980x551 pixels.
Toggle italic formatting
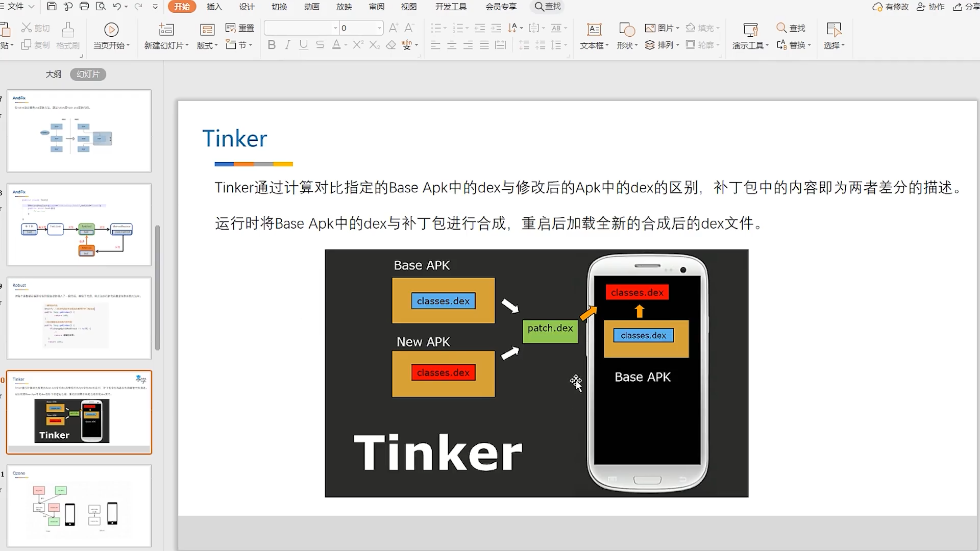(x=287, y=45)
